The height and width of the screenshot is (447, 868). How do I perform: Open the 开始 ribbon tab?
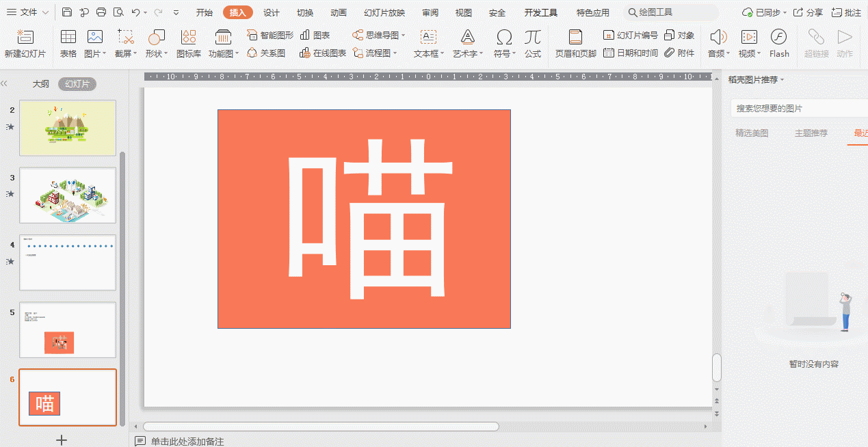(204, 12)
